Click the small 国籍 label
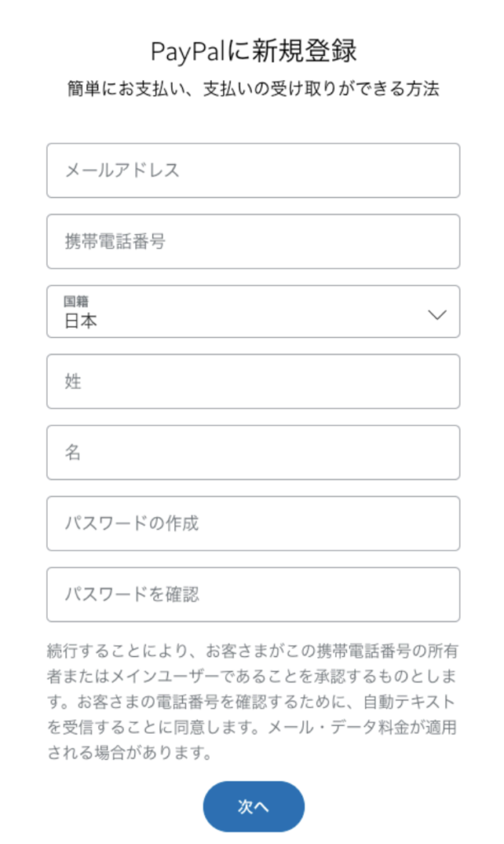This screenshot has width=504, height=844. (x=75, y=302)
